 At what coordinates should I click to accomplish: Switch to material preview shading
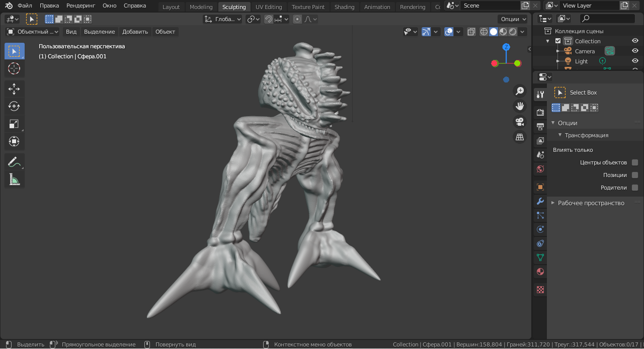click(x=503, y=32)
